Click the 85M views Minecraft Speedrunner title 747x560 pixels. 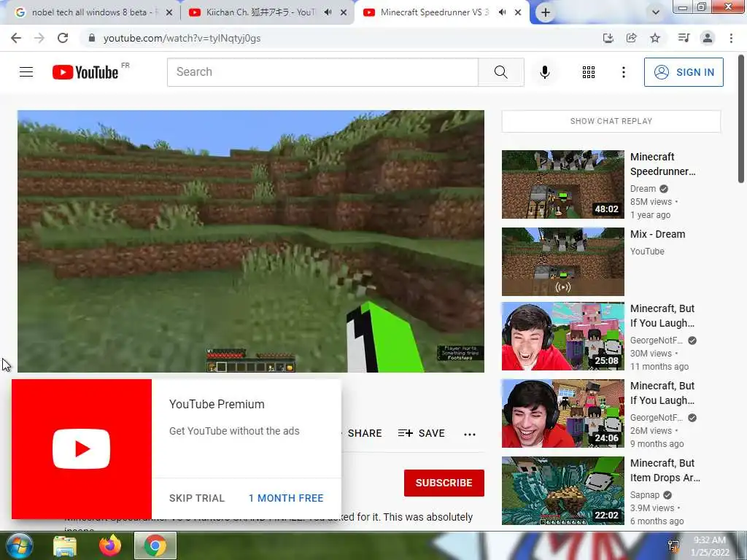[662, 164]
